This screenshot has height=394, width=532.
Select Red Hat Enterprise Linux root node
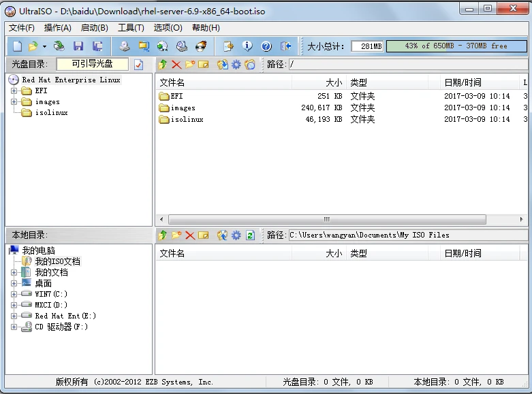[x=71, y=80]
